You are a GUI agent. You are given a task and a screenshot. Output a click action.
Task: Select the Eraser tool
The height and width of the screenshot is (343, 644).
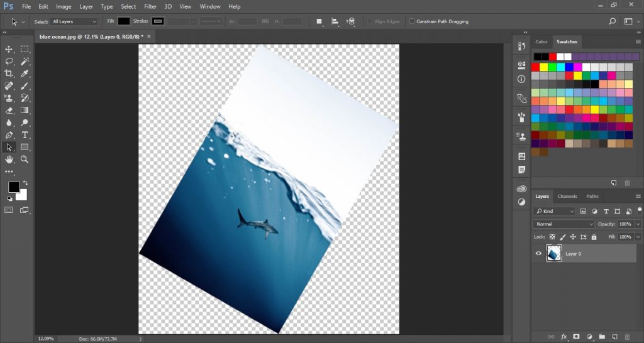coord(9,111)
